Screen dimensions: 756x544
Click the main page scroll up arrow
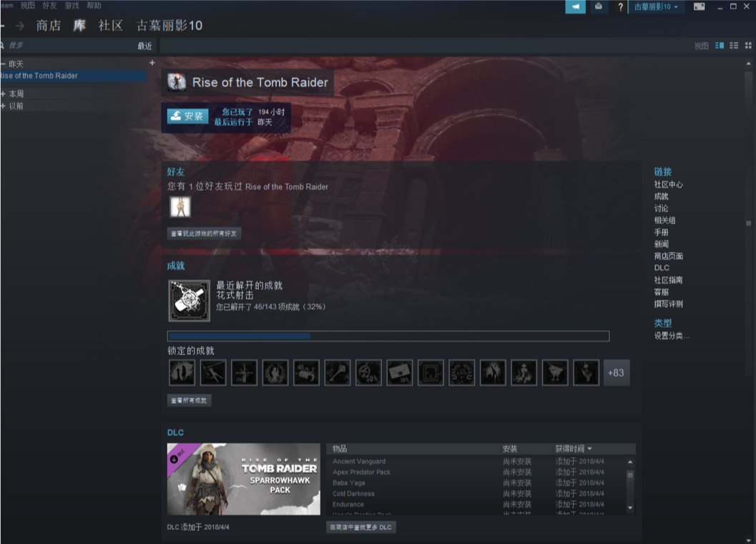[x=748, y=64]
